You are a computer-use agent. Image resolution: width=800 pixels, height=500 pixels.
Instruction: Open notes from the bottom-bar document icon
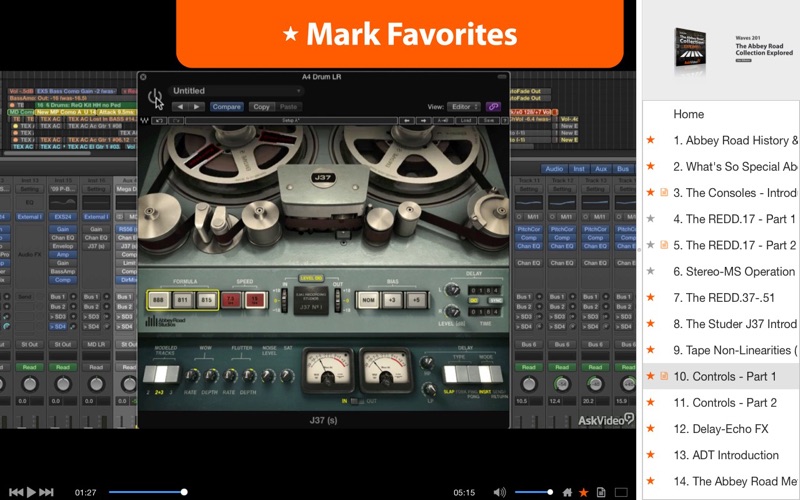click(x=601, y=492)
